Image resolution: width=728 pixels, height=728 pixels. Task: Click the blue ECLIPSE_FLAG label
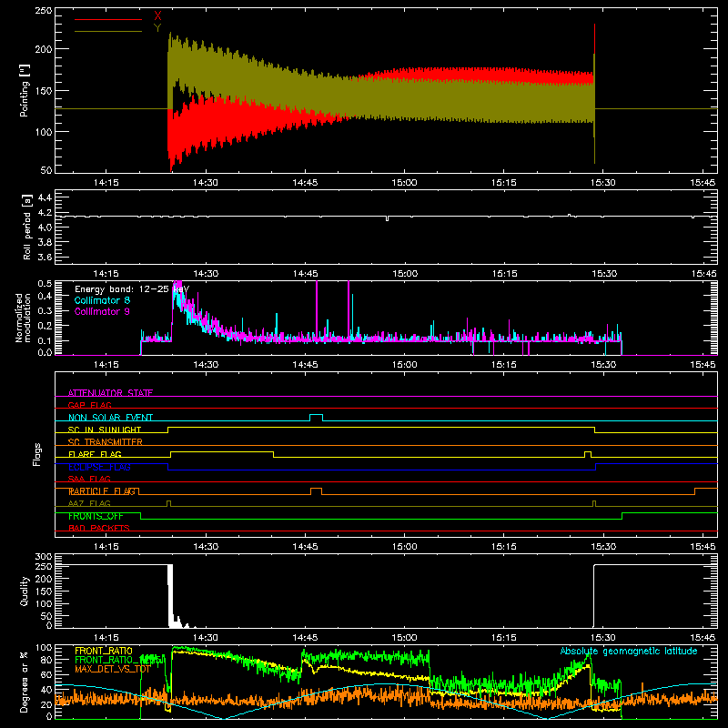(x=99, y=467)
